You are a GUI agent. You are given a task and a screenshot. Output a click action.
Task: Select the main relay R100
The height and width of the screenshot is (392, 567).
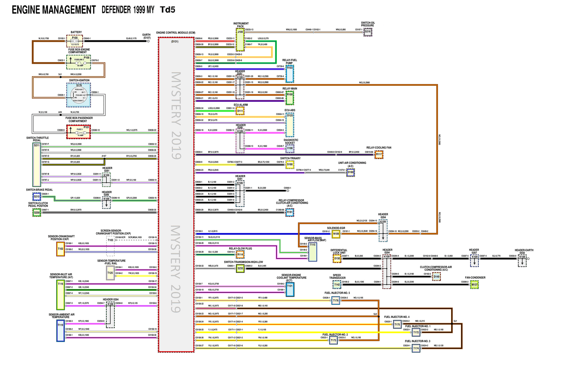click(290, 98)
